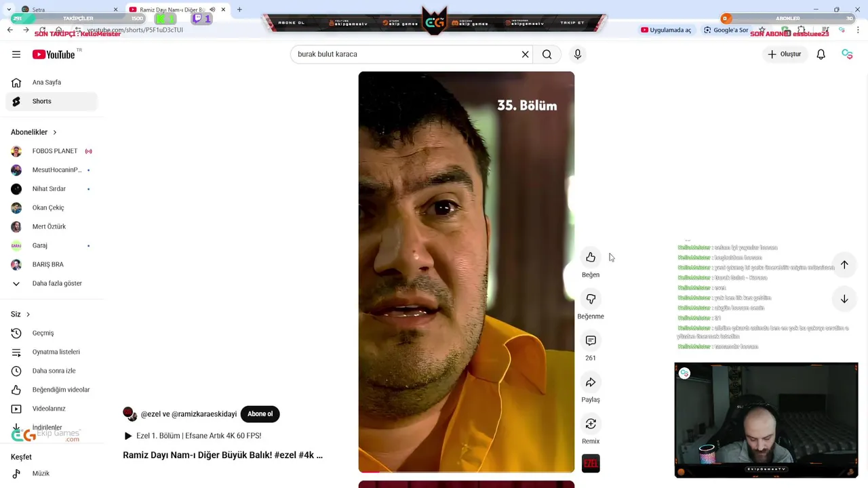Image resolution: width=868 pixels, height=488 pixels.
Task: Dislike the short with Beğenme thumb
Action: coord(591,299)
